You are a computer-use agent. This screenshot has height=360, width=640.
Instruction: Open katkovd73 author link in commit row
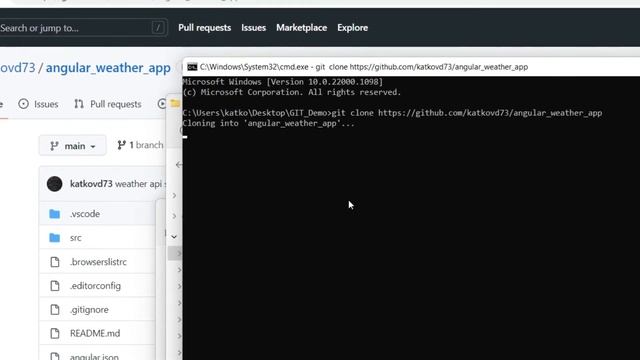click(x=91, y=184)
